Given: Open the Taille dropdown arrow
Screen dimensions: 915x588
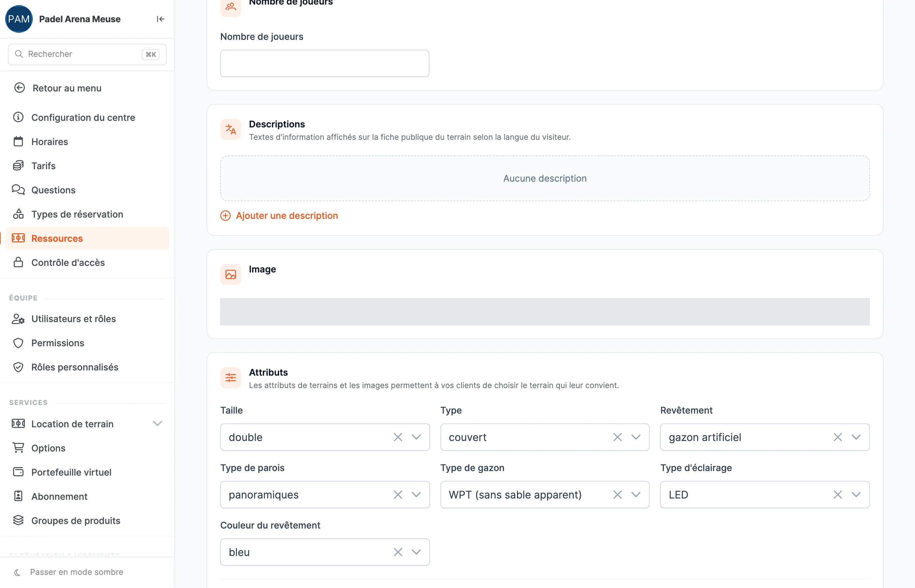Looking at the screenshot, I should click(x=416, y=437).
